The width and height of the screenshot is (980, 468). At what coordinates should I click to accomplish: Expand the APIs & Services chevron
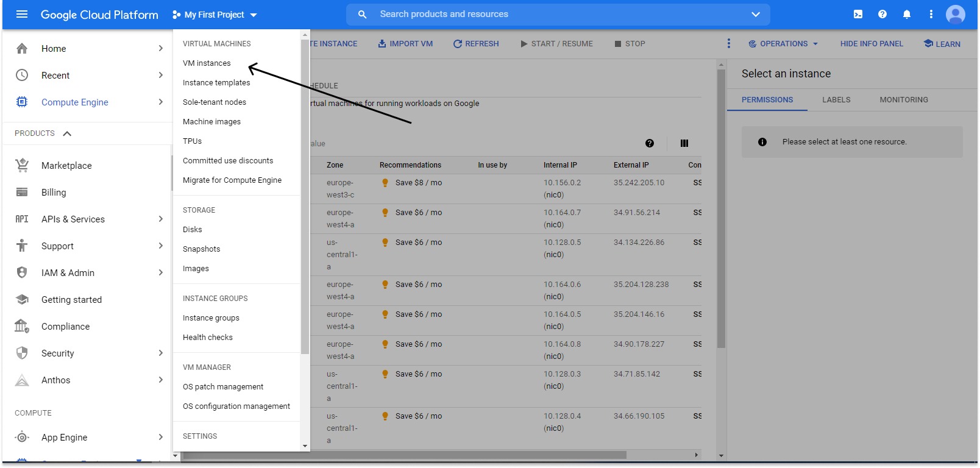(160, 219)
